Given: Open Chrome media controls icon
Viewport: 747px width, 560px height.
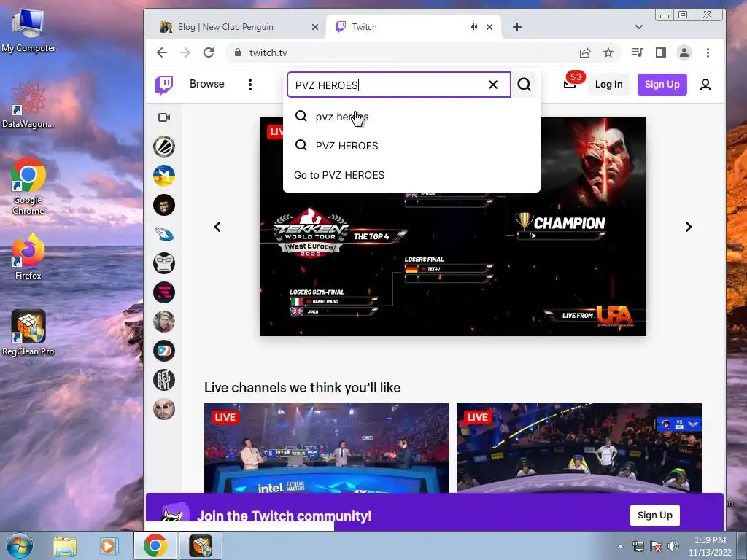Looking at the screenshot, I should coord(637,52).
